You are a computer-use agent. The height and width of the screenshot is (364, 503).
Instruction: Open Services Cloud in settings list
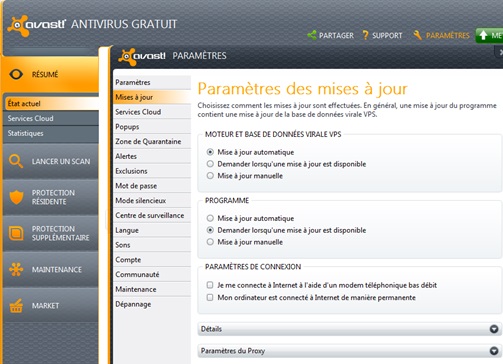(152, 112)
